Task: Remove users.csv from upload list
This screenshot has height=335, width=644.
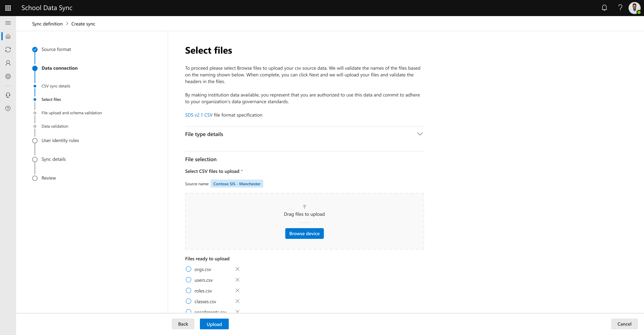Action: (237, 280)
